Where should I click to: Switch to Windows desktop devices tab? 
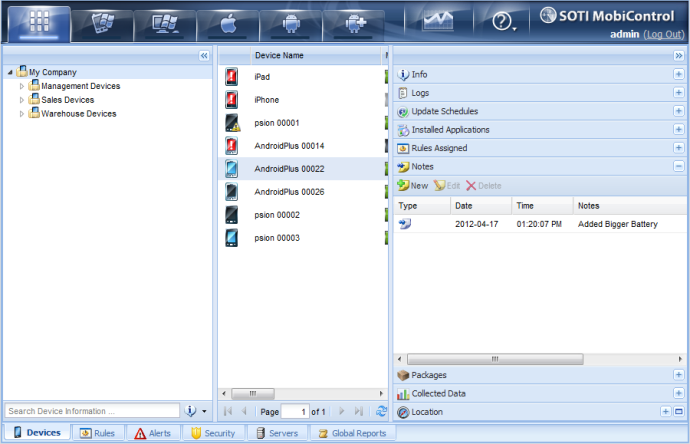point(165,25)
